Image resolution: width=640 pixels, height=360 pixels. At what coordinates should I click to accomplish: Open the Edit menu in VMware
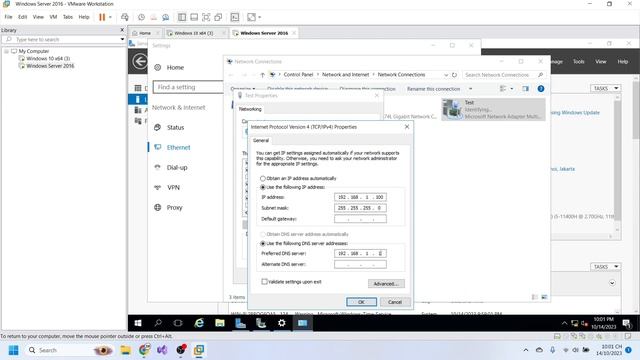point(22,17)
